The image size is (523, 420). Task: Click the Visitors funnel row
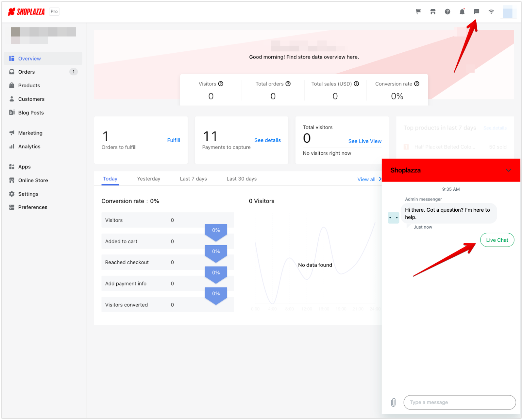click(168, 220)
